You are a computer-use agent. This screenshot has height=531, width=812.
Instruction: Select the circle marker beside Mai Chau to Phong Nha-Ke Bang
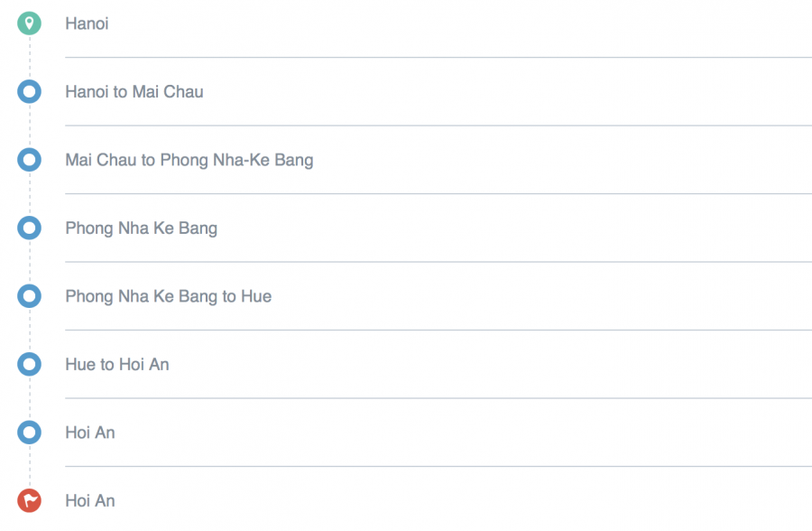coord(30,160)
